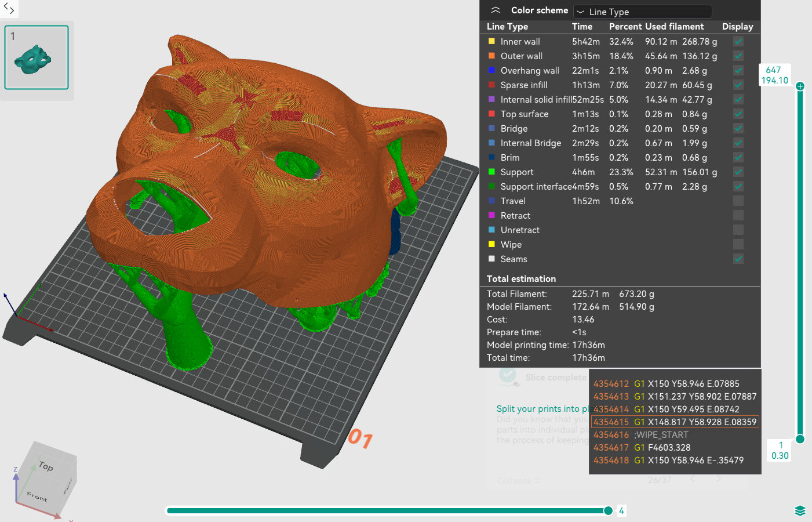Image resolution: width=812 pixels, height=522 pixels.
Task: Click the collapse arrows icon at top-left
Action: tap(9, 8)
